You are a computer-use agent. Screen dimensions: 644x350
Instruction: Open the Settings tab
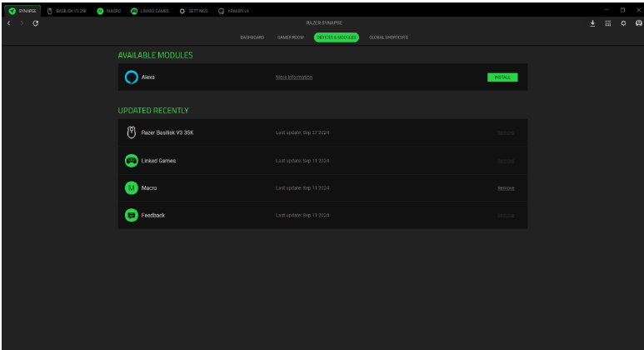[x=193, y=11]
